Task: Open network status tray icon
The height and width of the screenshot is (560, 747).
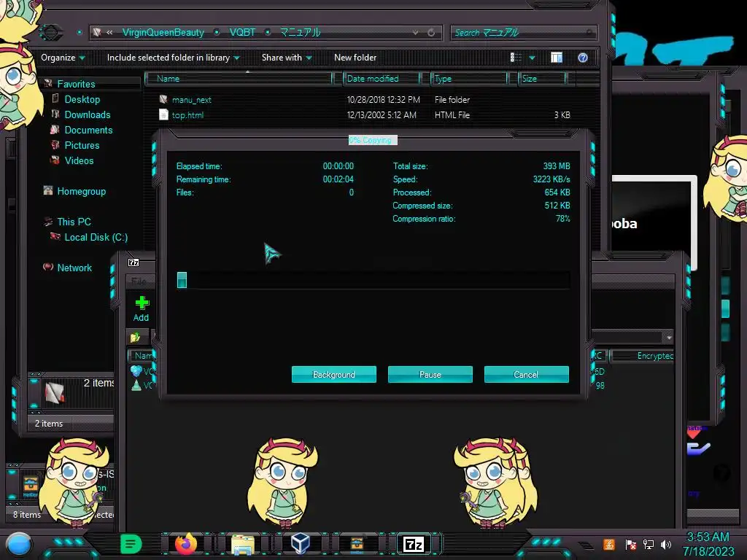Action: [649, 544]
